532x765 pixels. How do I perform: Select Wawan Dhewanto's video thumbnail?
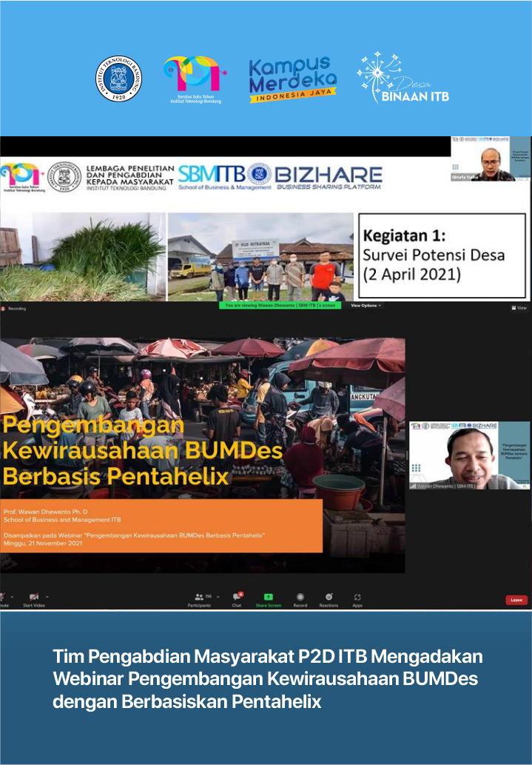pyautogui.click(x=469, y=455)
